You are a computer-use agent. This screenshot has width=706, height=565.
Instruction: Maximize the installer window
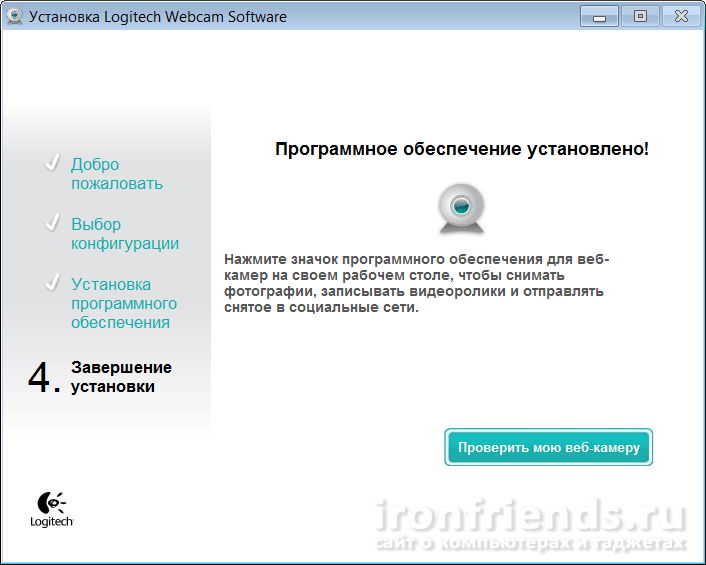point(640,17)
